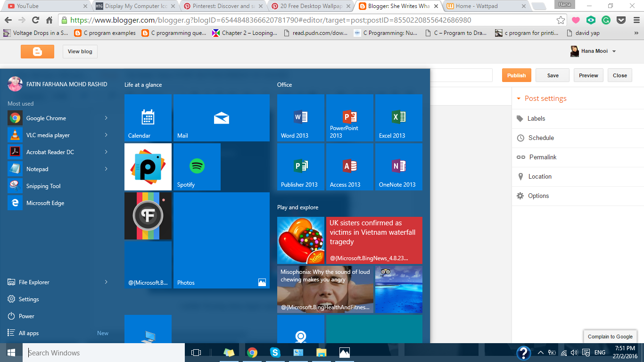Open the Candy Crush Soda Saga tile
This screenshot has height=362, width=644.
click(301, 240)
